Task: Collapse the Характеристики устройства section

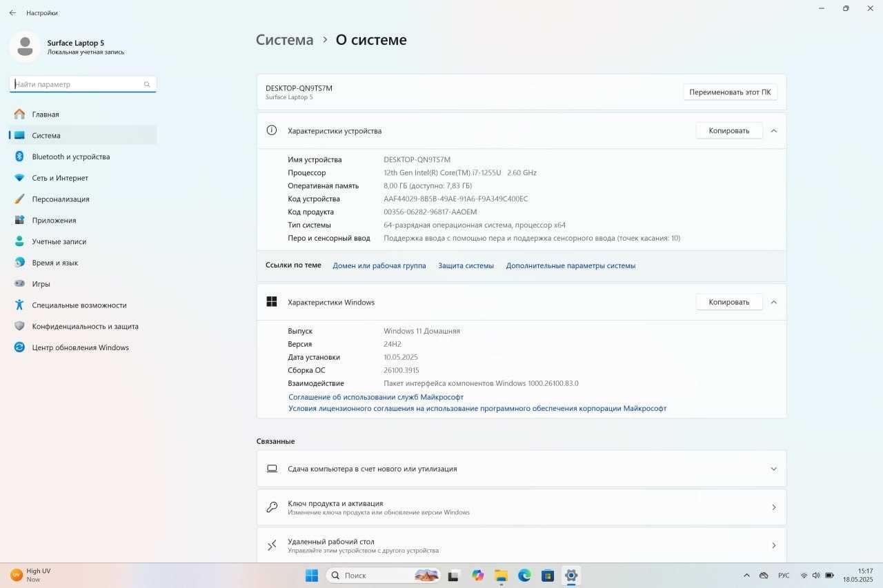Action: 773,130
